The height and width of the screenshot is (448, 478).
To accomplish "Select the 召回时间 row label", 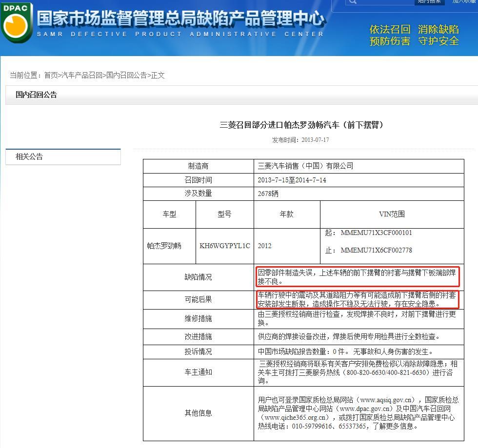I will 198,180.
